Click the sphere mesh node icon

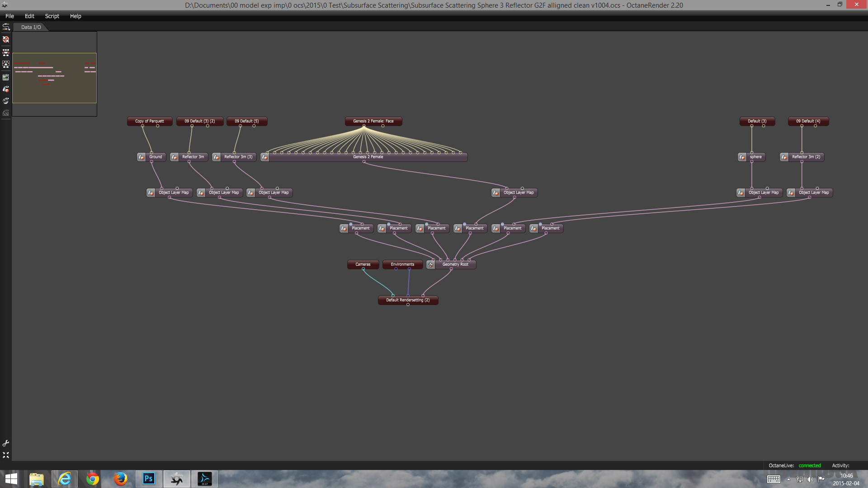tap(742, 157)
